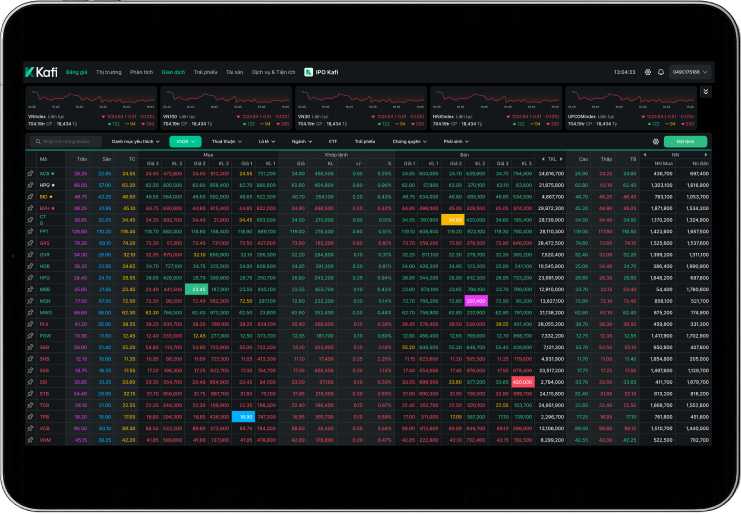Click left arrow of NN column group

(645, 155)
